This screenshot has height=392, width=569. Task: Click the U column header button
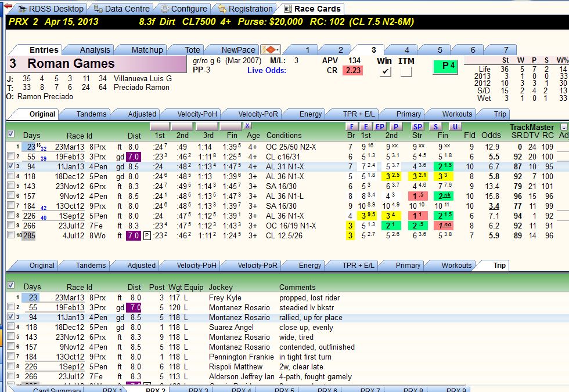click(455, 126)
